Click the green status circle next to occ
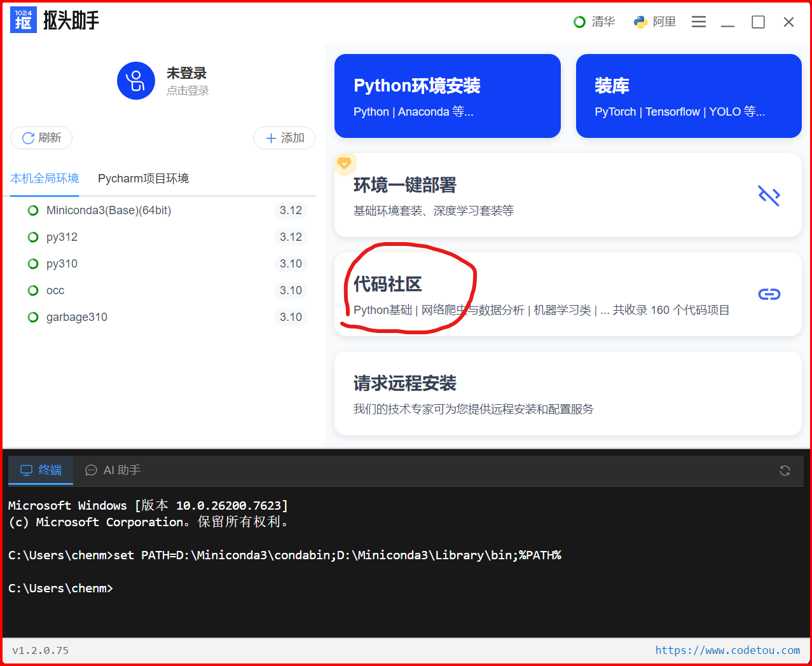Viewport: 812px width, 666px height. click(x=33, y=290)
